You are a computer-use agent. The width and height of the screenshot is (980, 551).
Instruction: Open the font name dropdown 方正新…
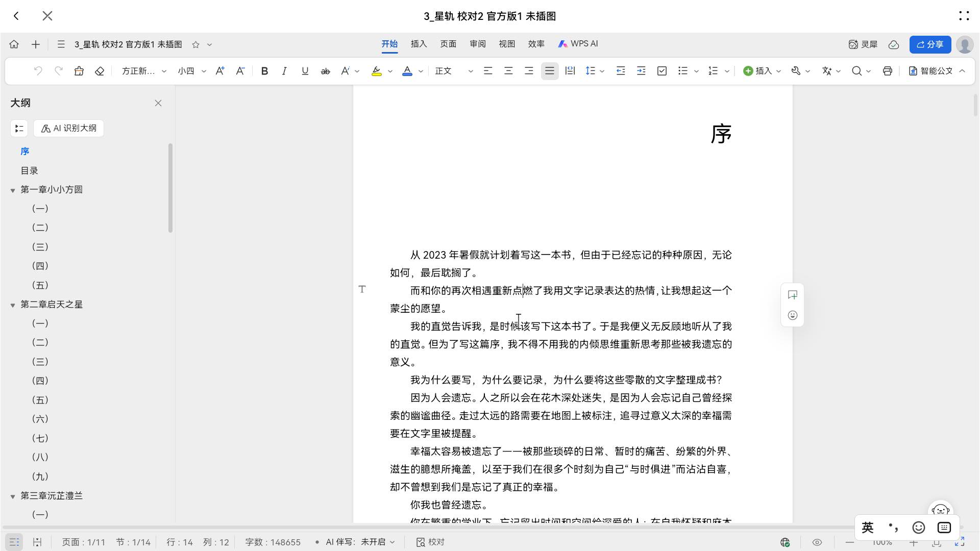144,71
